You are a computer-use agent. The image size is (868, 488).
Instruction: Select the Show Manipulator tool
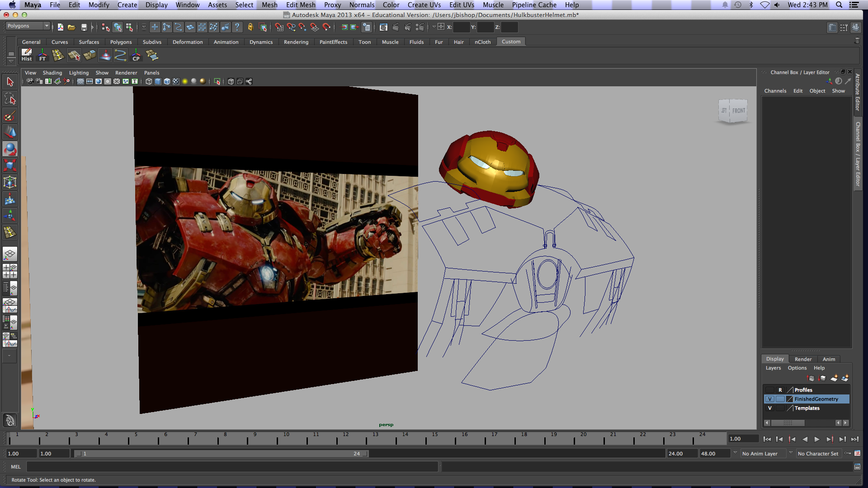click(x=10, y=216)
